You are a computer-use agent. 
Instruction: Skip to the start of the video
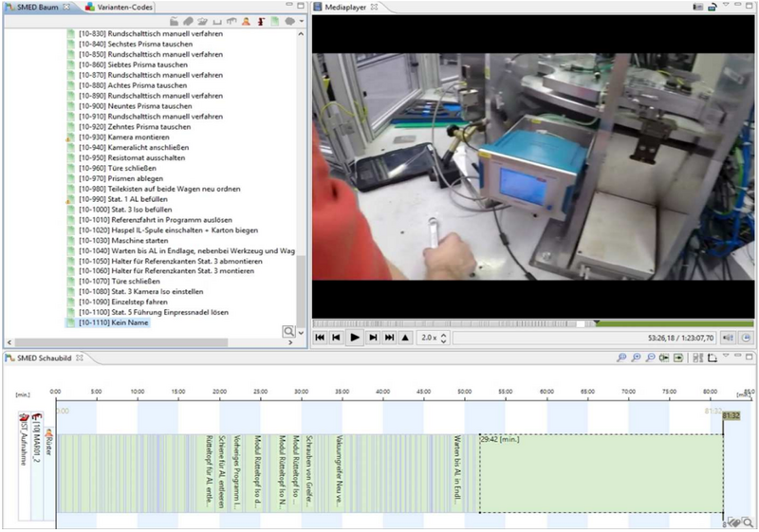[x=320, y=337]
